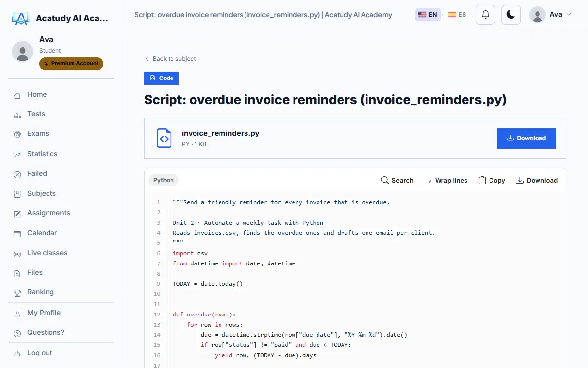Click the Exams chip icon
Viewport: 588px width, 368px height.
pyautogui.click(x=17, y=134)
